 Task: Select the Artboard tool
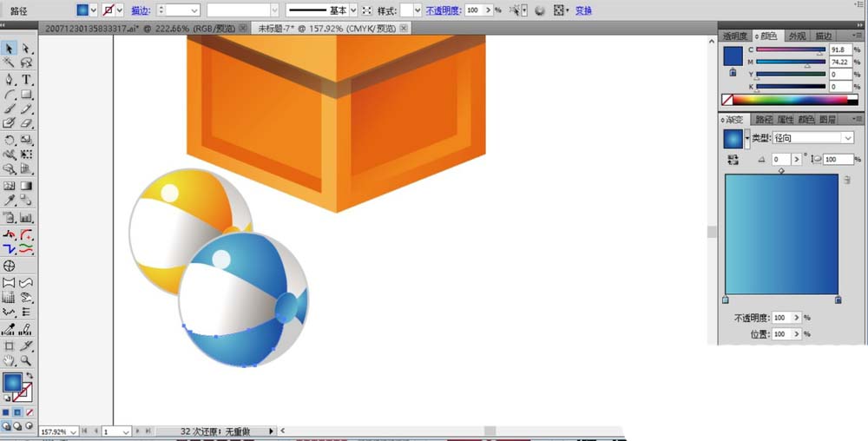tap(9, 346)
